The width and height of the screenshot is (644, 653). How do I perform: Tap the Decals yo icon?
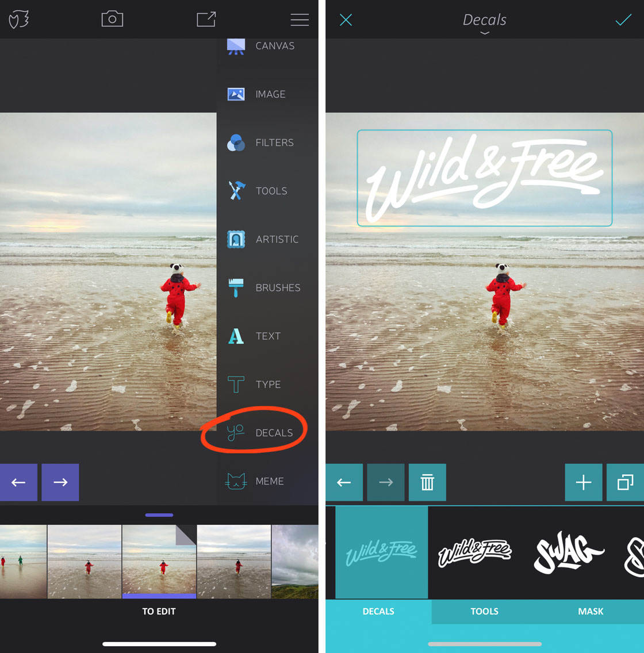[x=235, y=432]
